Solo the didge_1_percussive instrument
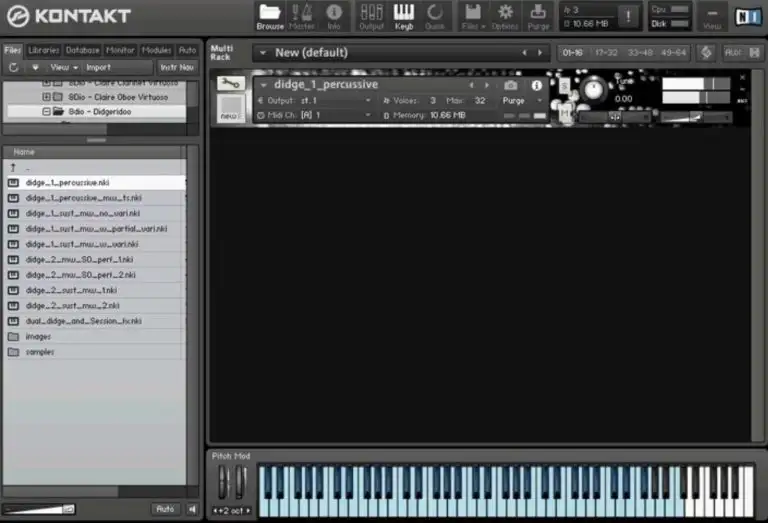The width and height of the screenshot is (768, 523). pyautogui.click(x=564, y=87)
